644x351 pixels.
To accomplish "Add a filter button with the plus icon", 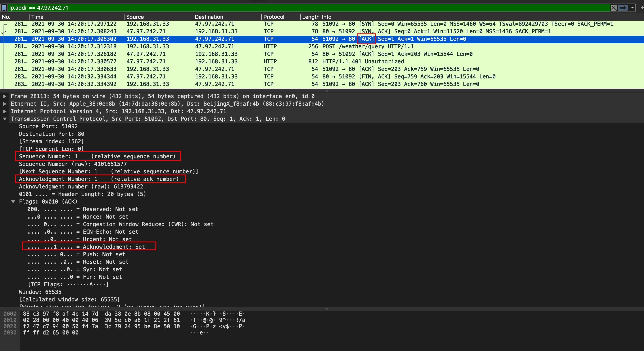I will [x=642, y=8].
